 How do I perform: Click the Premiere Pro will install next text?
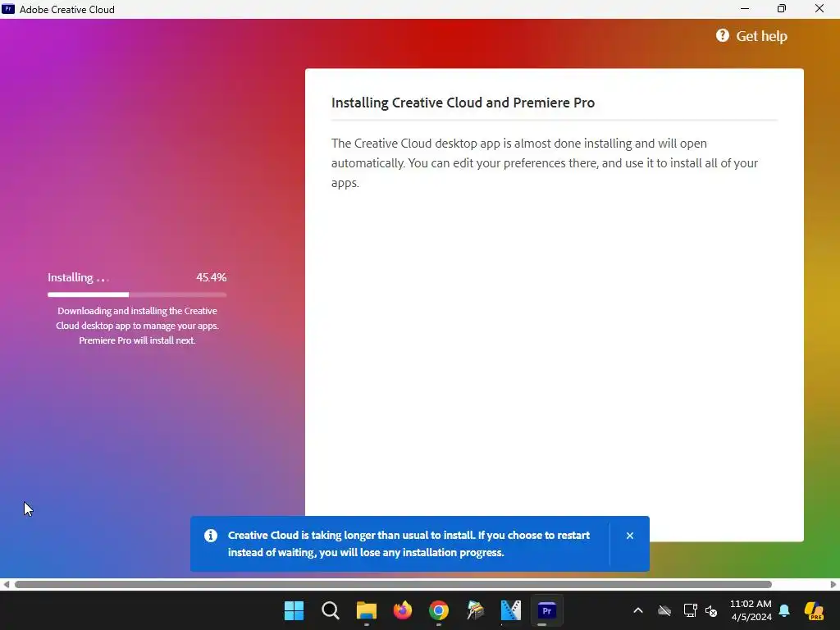point(137,340)
